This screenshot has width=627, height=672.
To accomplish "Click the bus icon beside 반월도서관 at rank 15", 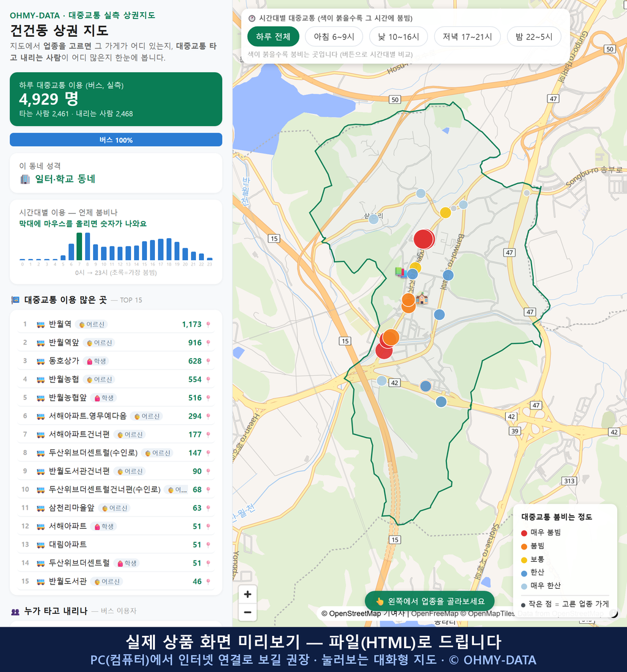I will (x=41, y=581).
